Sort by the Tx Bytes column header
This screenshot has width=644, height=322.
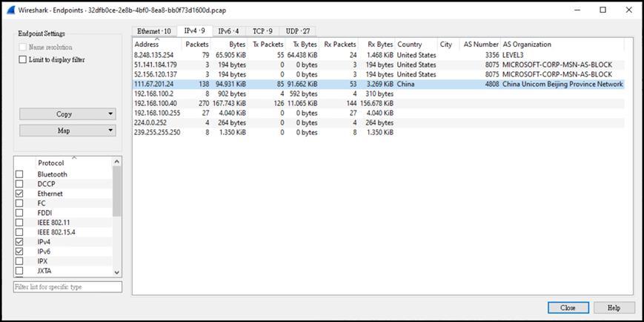(302, 44)
